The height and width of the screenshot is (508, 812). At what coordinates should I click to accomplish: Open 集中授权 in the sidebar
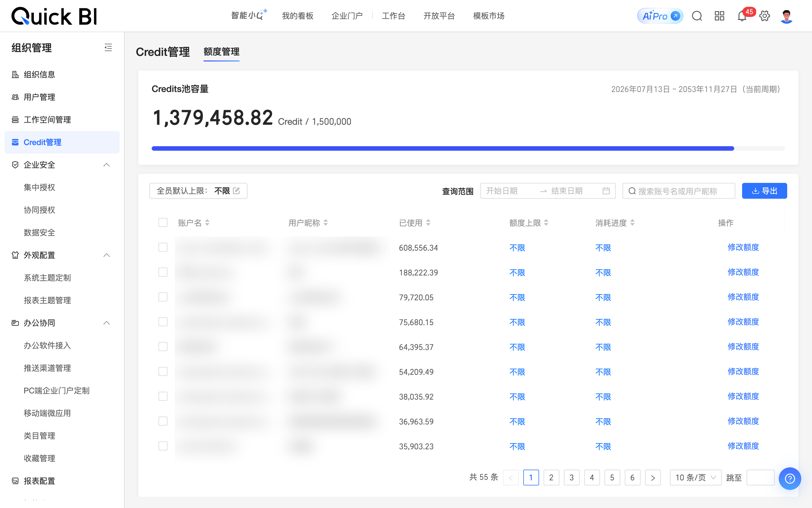[39, 187]
